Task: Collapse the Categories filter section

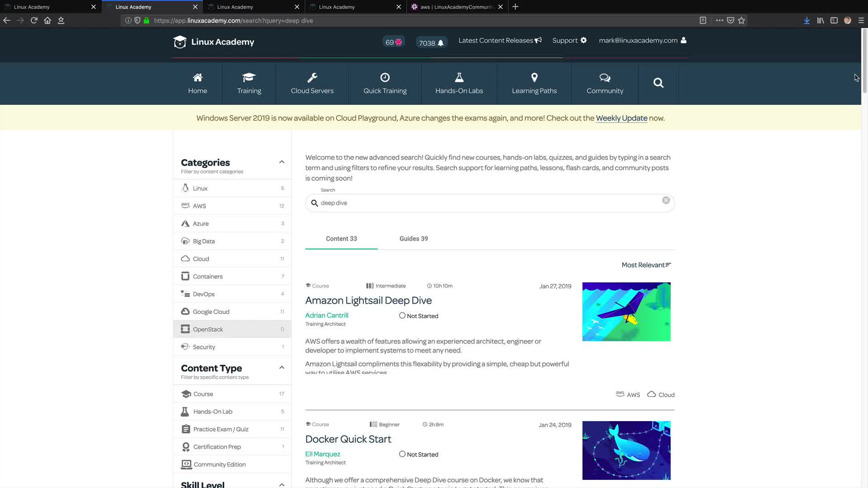Action: 282,162
